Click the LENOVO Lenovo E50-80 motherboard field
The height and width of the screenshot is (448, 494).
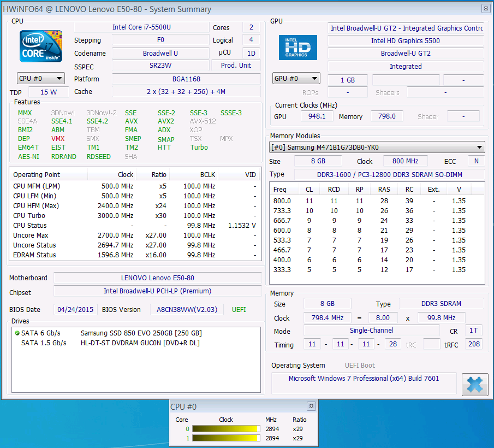(158, 278)
